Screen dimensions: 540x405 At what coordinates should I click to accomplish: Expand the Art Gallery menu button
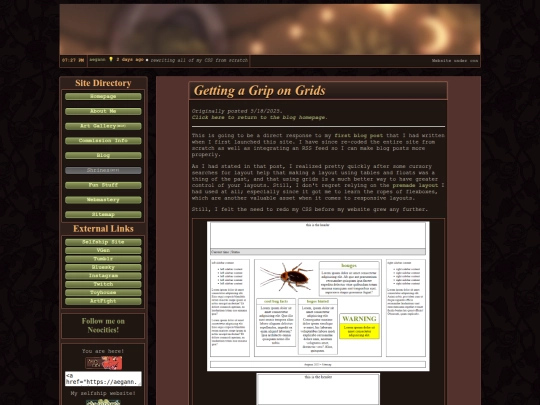103,126
